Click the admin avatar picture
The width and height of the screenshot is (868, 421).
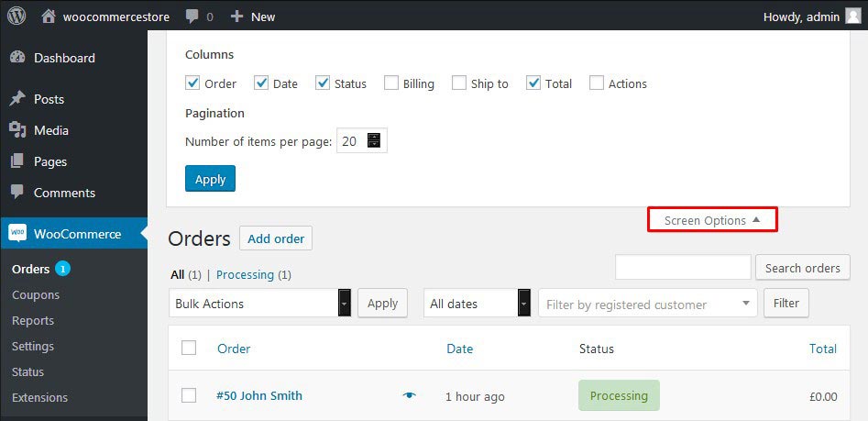(853, 17)
